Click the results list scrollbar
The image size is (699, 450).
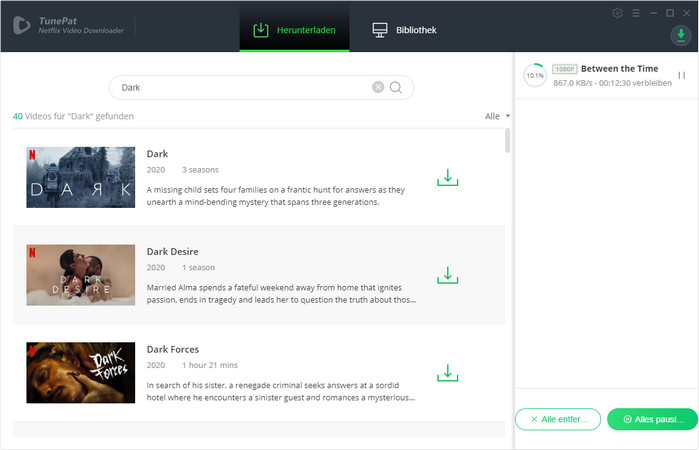(507, 140)
